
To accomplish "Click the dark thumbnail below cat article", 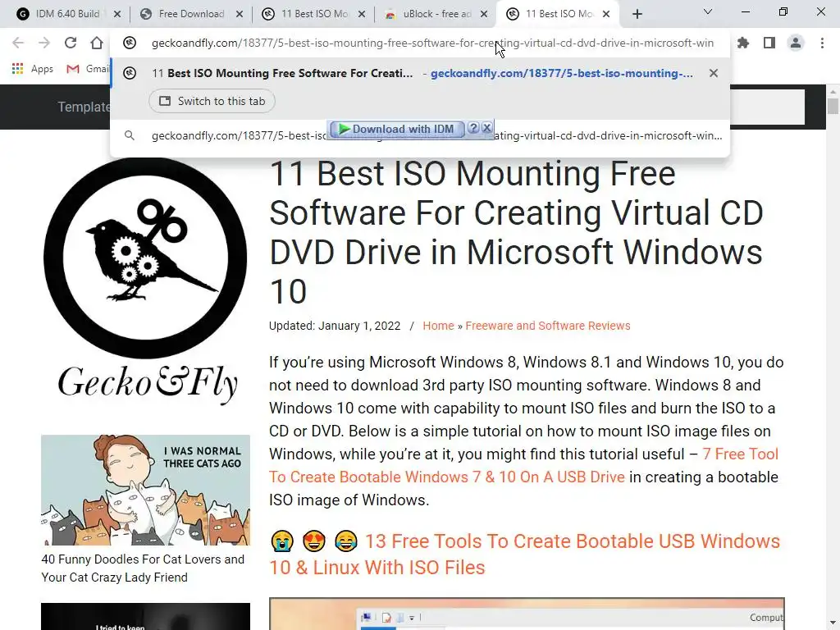I will (x=146, y=617).
